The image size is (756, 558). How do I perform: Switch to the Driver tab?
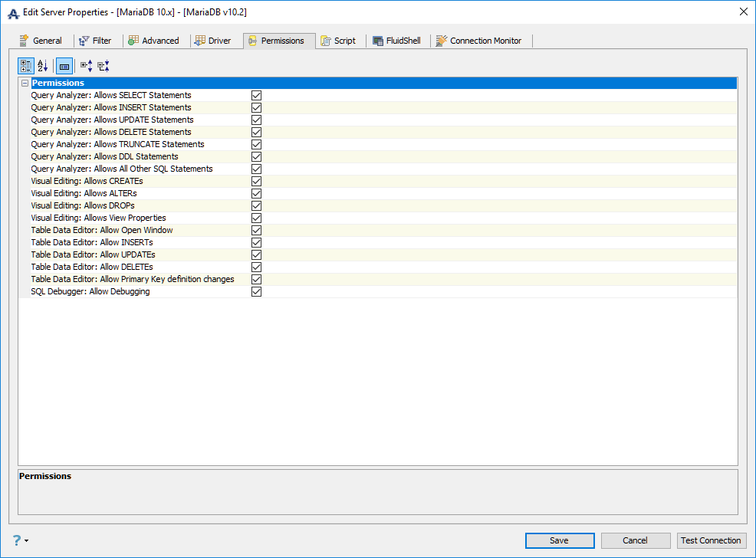click(212, 41)
